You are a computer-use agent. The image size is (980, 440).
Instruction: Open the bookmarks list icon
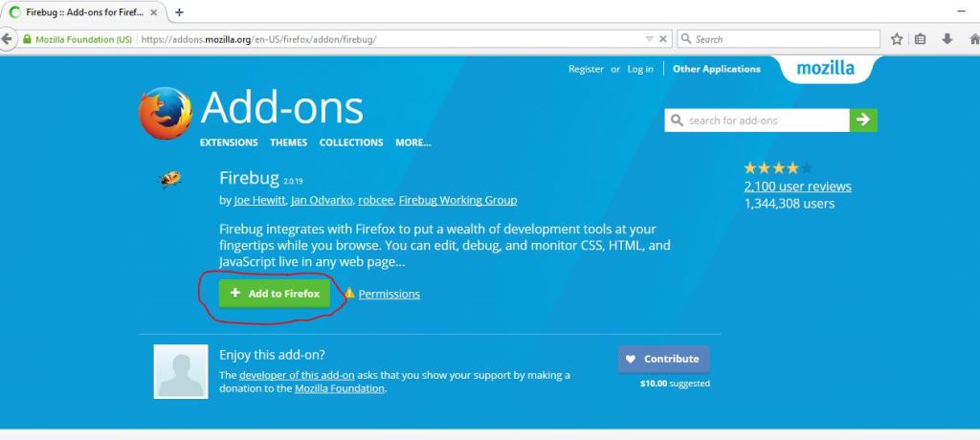click(x=920, y=39)
